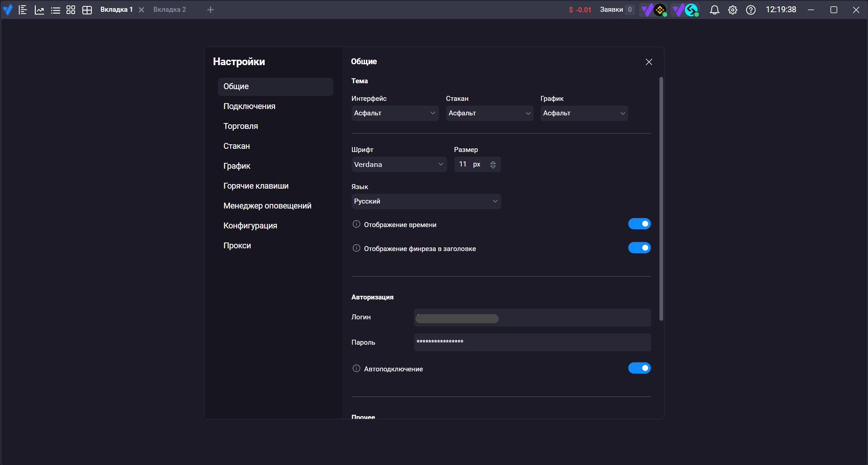Show info for Отображение времени
The width and height of the screenshot is (868, 465).
click(x=356, y=224)
